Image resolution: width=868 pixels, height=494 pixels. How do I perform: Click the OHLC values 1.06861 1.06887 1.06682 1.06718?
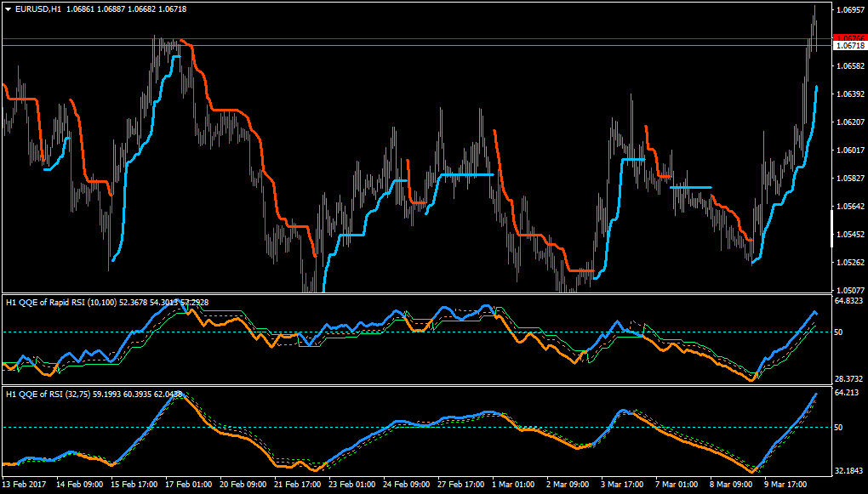click(126, 9)
